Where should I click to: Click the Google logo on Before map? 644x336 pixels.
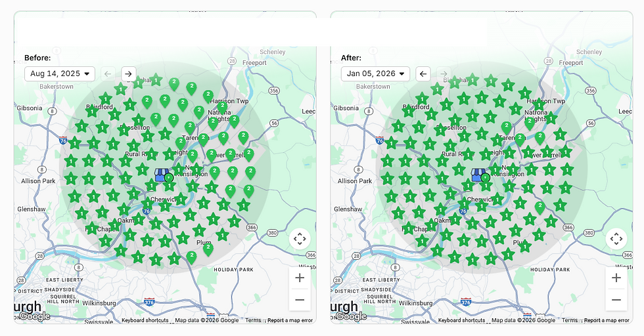click(x=35, y=316)
